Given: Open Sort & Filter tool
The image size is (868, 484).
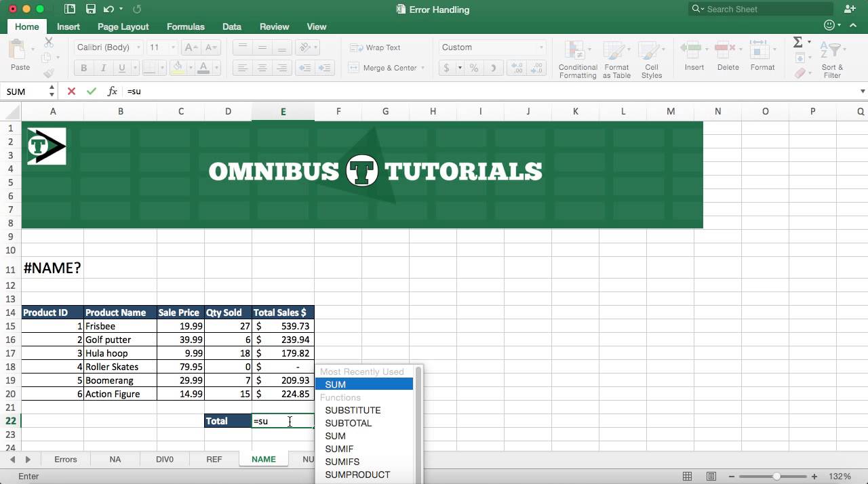Looking at the screenshot, I should [x=831, y=60].
